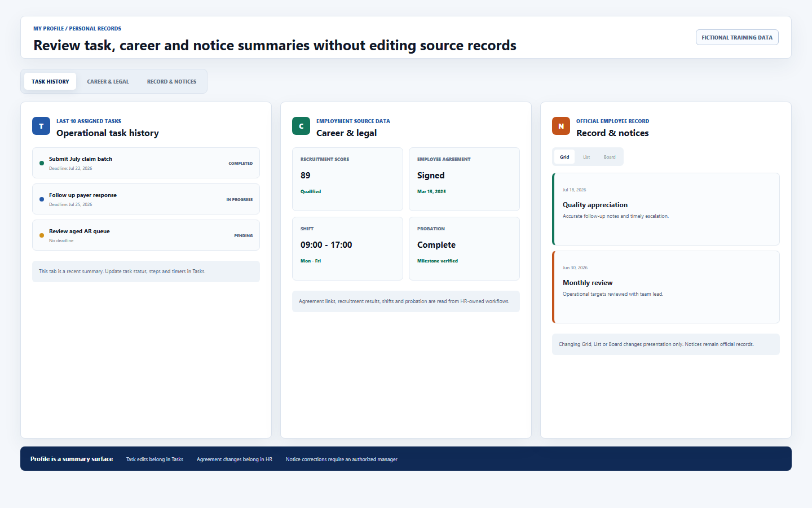Image resolution: width=812 pixels, height=508 pixels.
Task: Click the 'No deadline' text
Action: pyautogui.click(x=61, y=240)
